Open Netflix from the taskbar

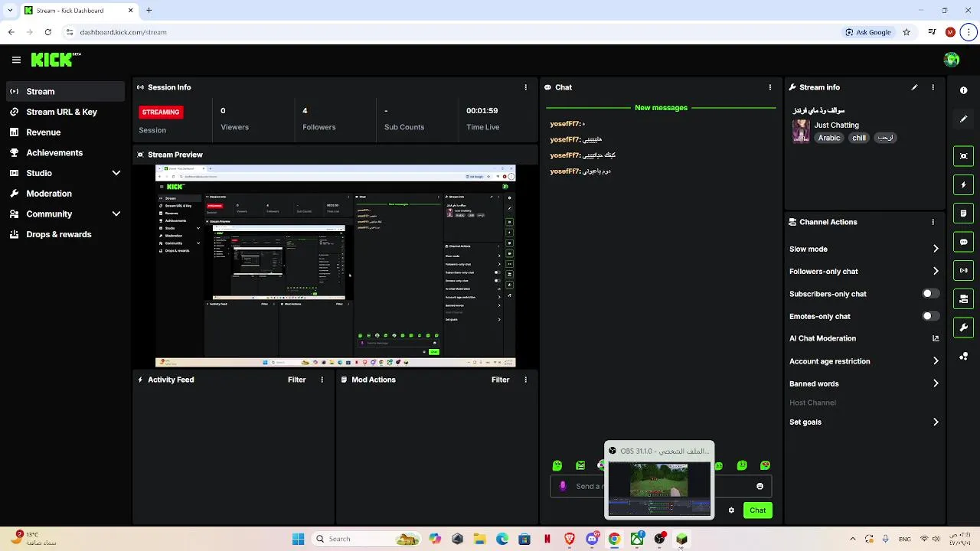[547, 539]
